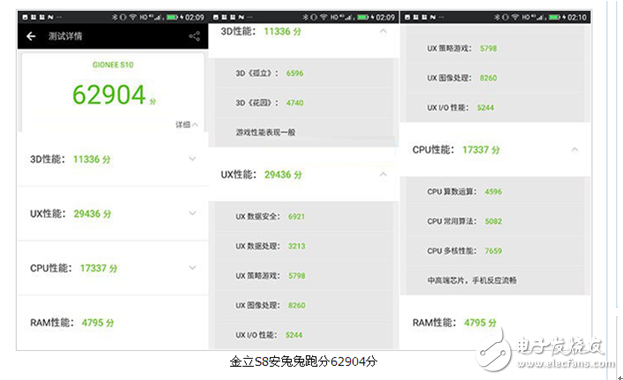Screen dimensions: 623x380
Task: Click the total score 62904
Action: click(109, 95)
